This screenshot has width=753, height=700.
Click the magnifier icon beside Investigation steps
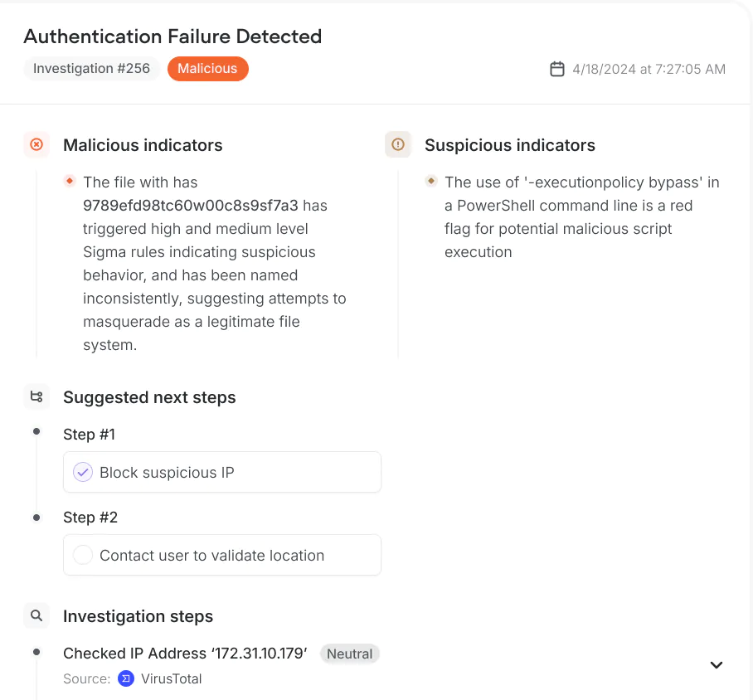[x=36, y=615]
